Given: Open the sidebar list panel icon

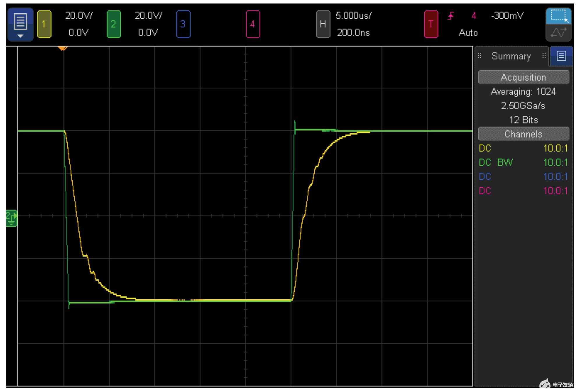Looking at the screenshot, I should click(x=561, y=56).
